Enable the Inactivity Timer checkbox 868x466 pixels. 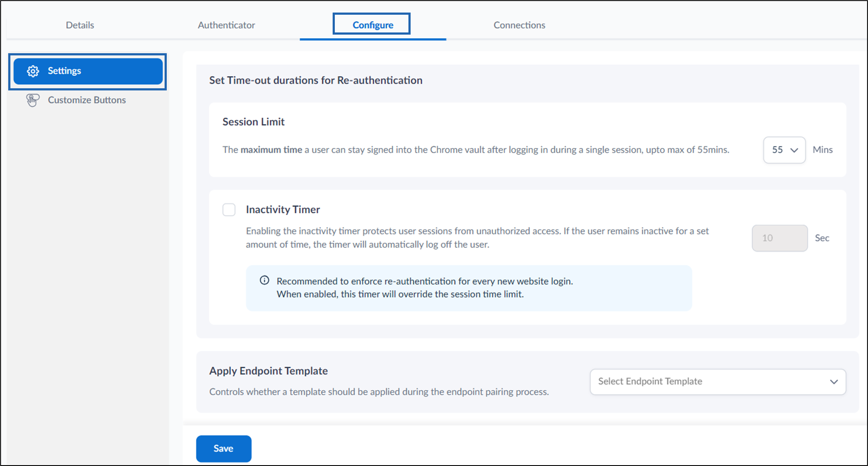[x=229, y=209]
